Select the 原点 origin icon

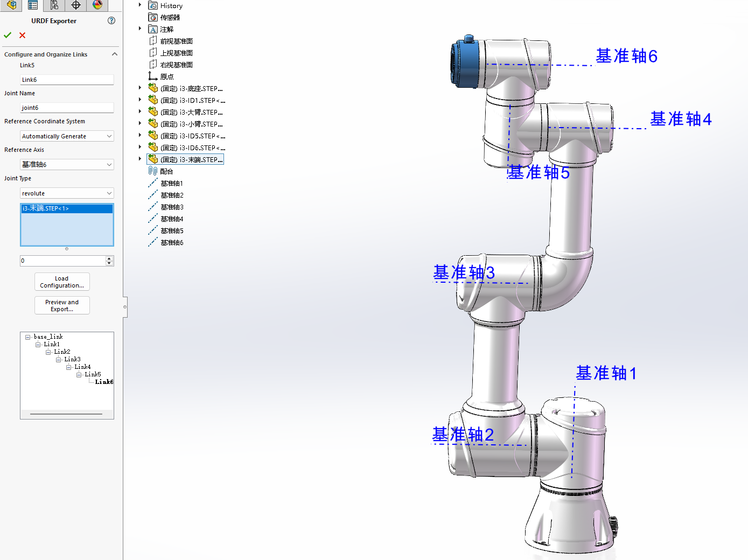153,76
